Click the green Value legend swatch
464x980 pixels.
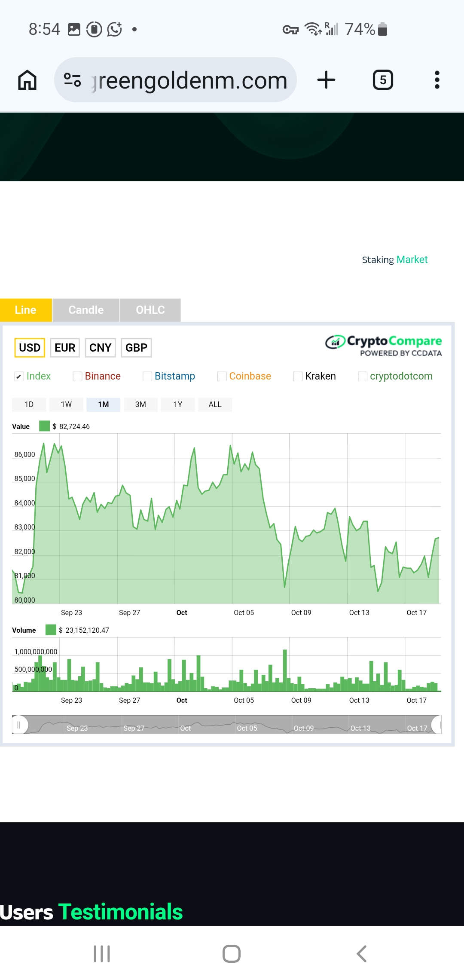click(44, 426)
